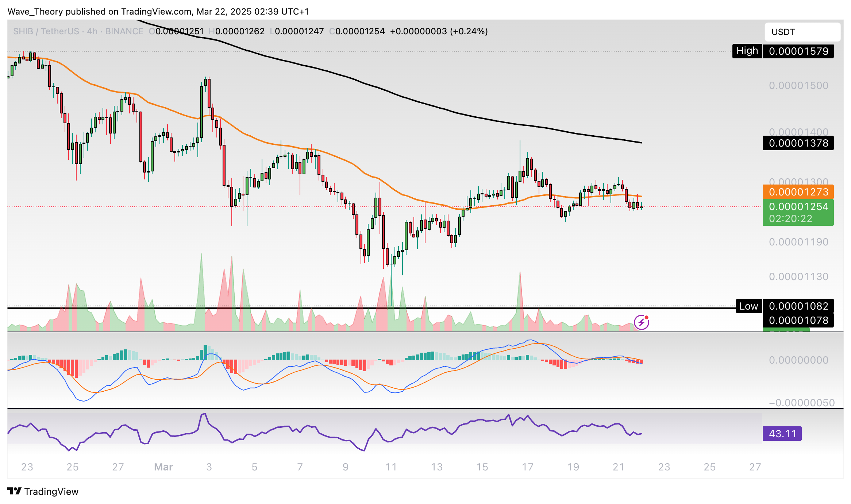Click the SHIB / TetherUS symbol title
851x504 pixels.
(x=46, y=31)
